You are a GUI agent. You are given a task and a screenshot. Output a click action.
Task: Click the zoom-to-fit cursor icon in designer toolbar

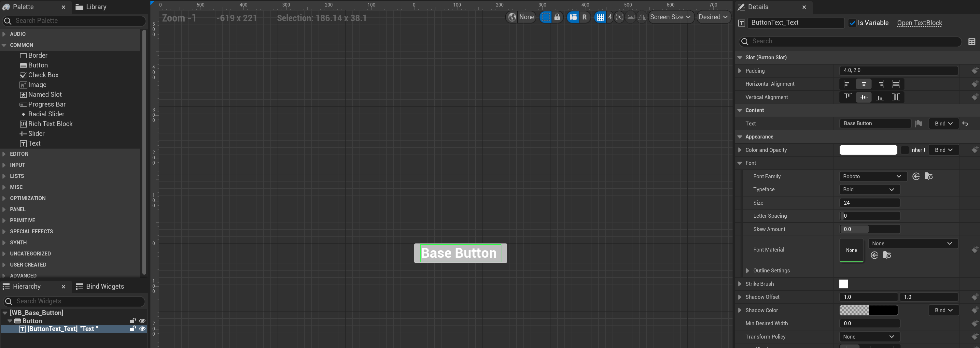(x=619, y=17)
